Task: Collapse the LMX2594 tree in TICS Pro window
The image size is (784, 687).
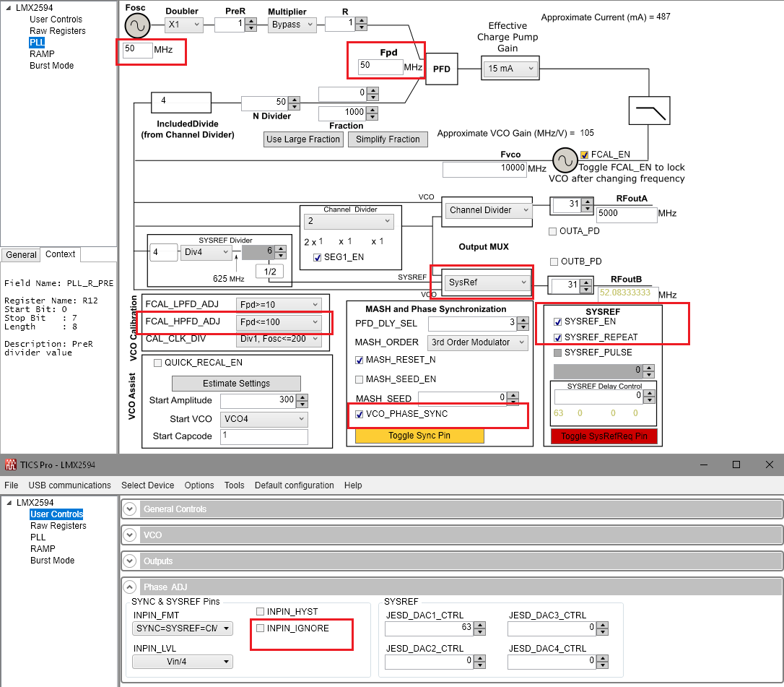Action: [9, 503]
